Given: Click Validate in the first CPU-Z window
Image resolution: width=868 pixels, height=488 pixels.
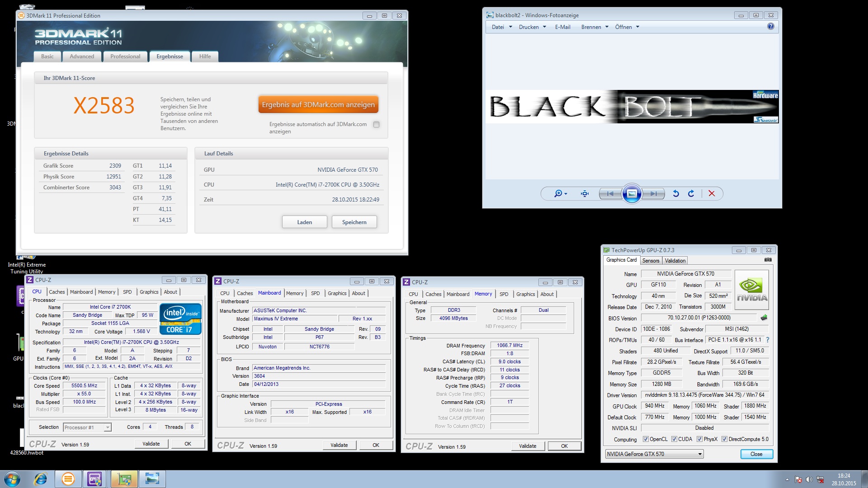Looking at the screenshot, I should 151,444.
